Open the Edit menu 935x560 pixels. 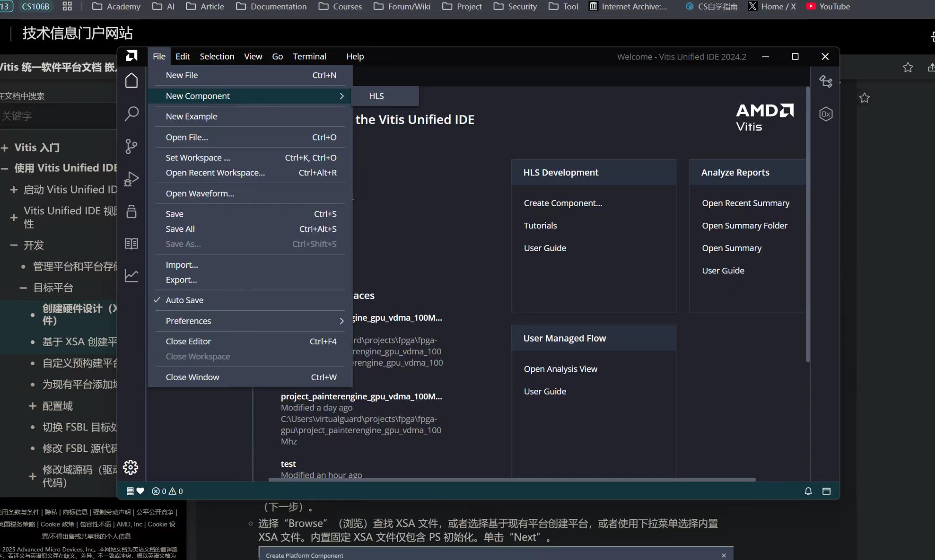coord(182,56)
